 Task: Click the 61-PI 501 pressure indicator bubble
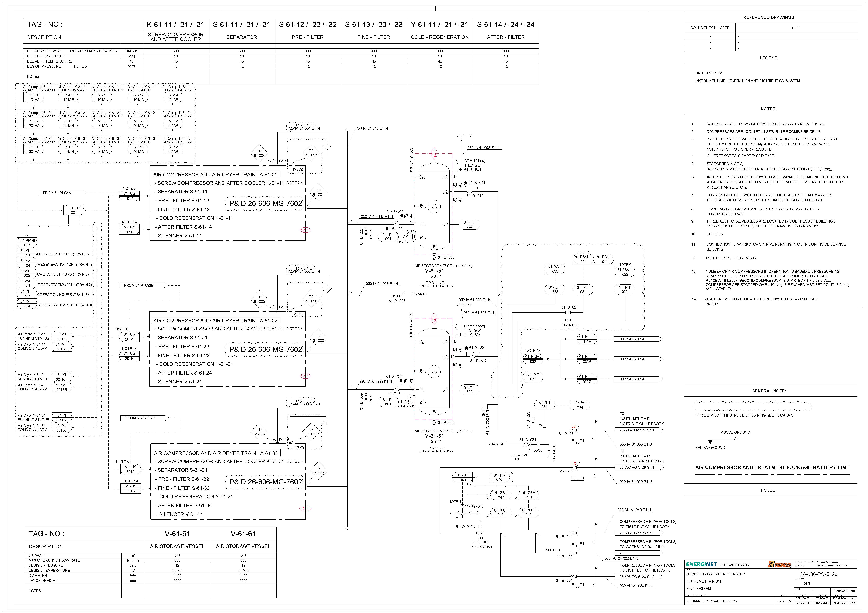pyautogui.click(x=388, y=237)
